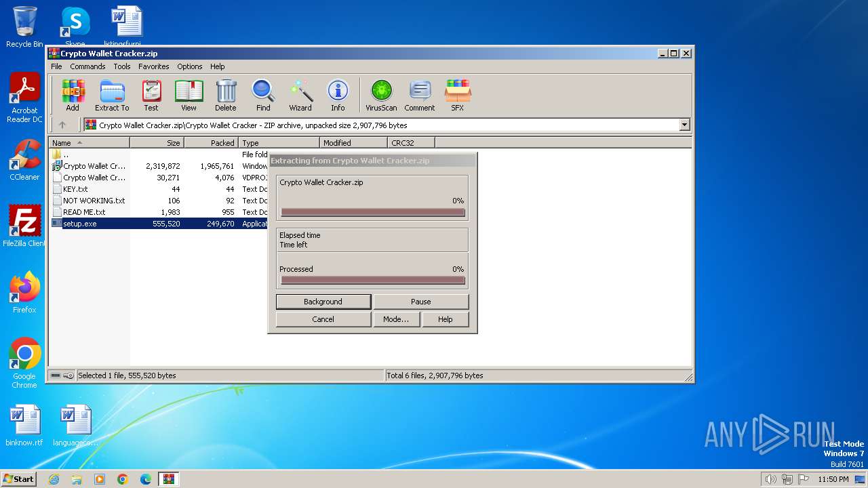Open the Tools menu
868x488 pixels.
click(x=122, y=66)
